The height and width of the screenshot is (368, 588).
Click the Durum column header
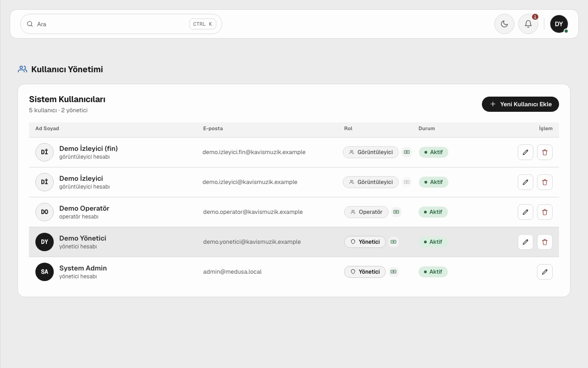coord(426,129)
